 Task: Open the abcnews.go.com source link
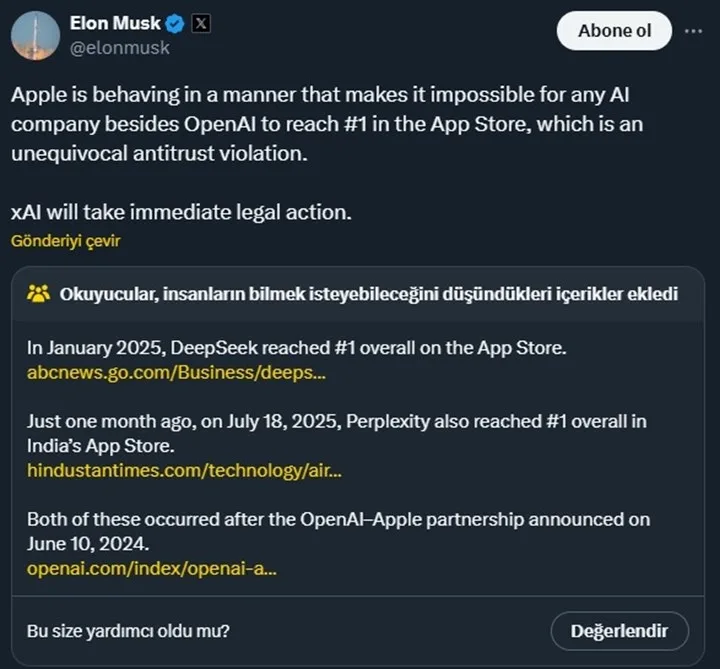click(176, 372)
